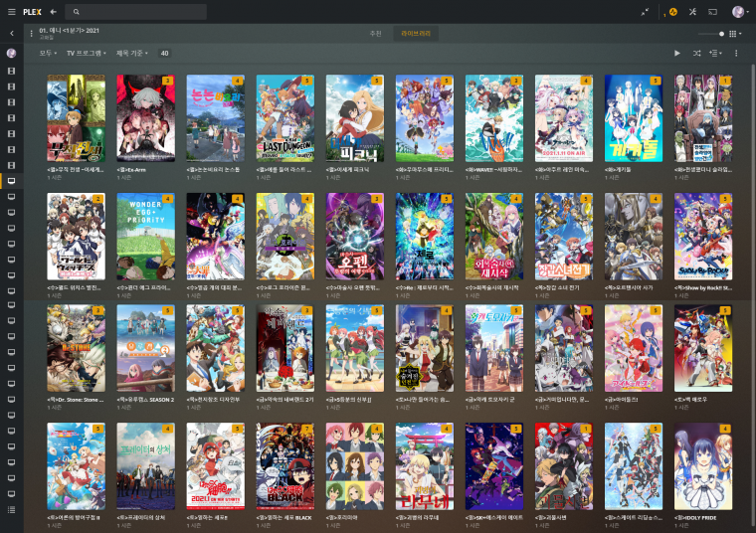Open the hamburger menu beside the Plex logo
The height and width of the screenshot is (533, 756).
pos(12,12)
